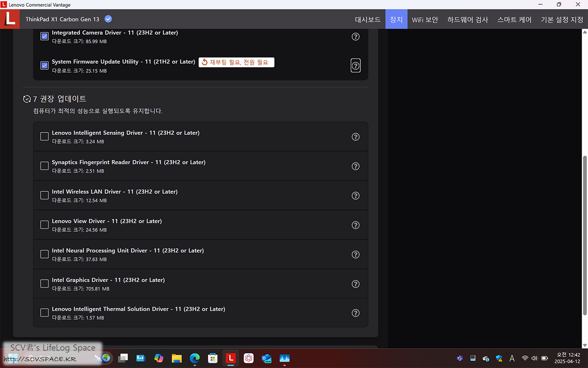Click the 다운로드 크기: 37.63 MB text
The height and width of the screenshot is (368, 588).
tap(79, 259)
